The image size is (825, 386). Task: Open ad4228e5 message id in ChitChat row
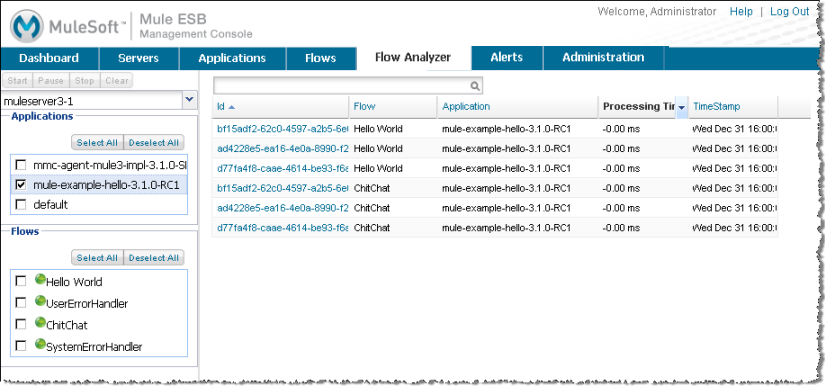[283, 208]
